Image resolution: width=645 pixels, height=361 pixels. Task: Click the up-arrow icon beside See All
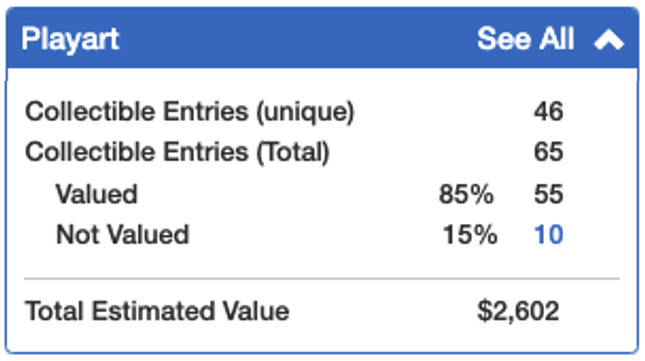point(609,39)
